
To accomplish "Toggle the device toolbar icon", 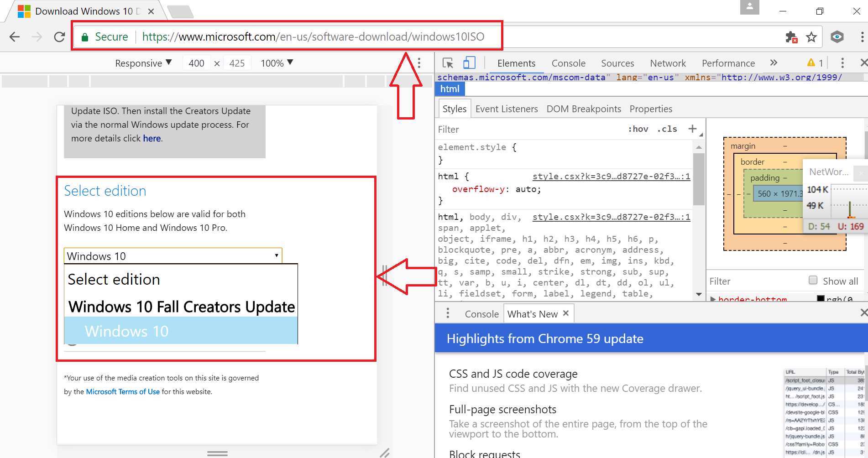I will 469,63.
